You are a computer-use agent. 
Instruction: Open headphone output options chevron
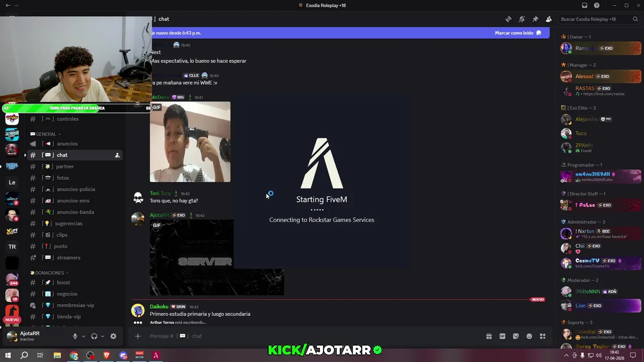click(x=103, y=336)
